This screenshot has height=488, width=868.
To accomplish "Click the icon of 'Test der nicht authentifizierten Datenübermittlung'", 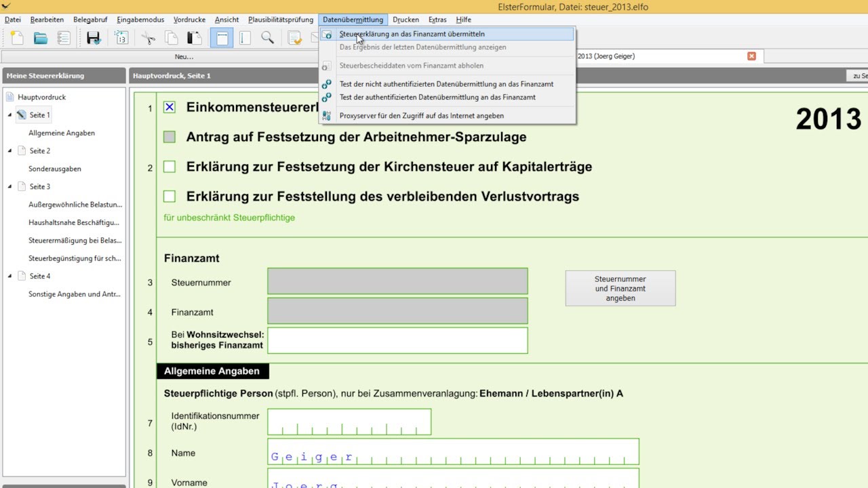I will [327, 84].
